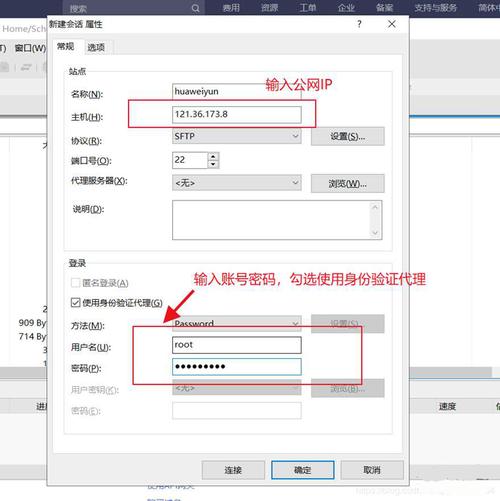This screenshot has height=501, width=500.
Task: Click the 取消 cancel button
Action: pos(372,470)
